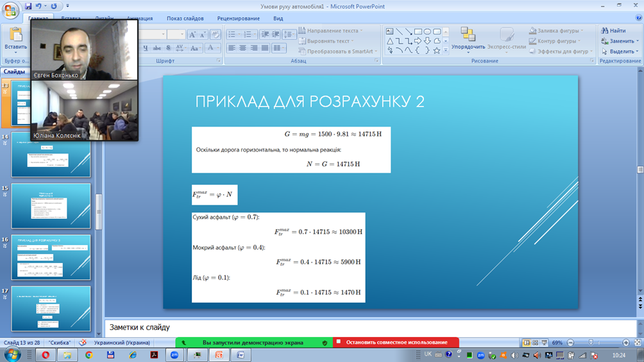
Task: Open Упорядочить arrange options
Action: 468,39
